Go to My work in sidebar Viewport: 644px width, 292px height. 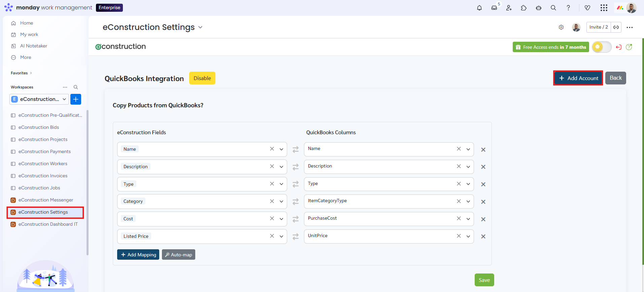(29, 34)
